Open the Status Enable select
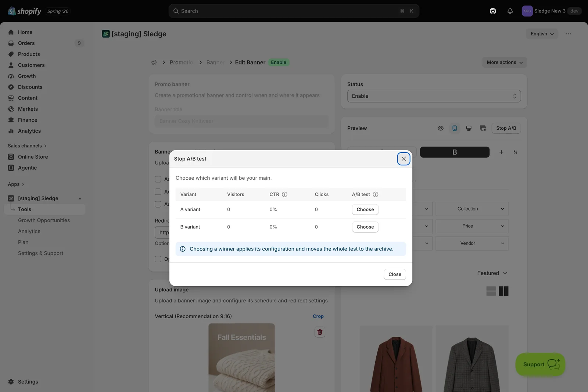The image size is (588, 392). click(x=434, y=96)
